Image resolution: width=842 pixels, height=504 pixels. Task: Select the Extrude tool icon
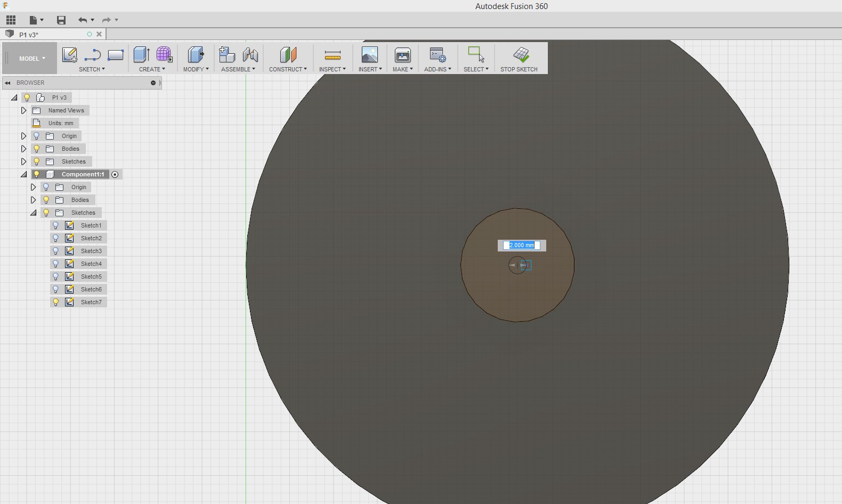pyautogui.click(x=141, y=54)
